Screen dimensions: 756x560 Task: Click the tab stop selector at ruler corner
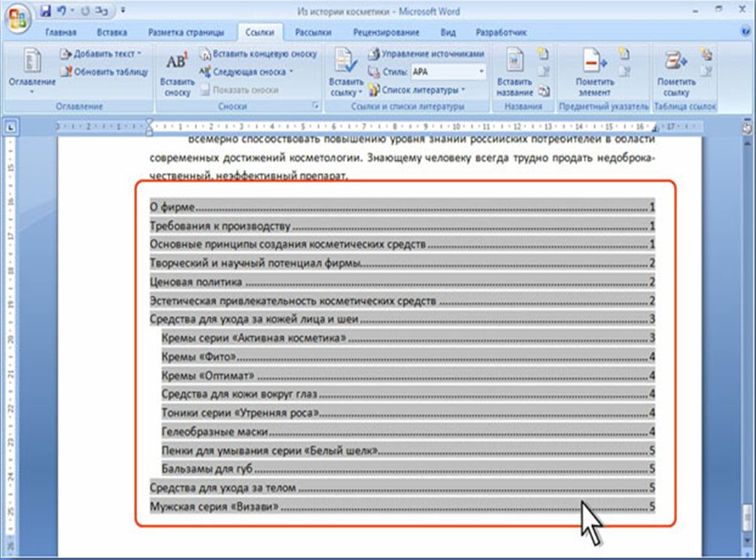click(x=11, y=128)
